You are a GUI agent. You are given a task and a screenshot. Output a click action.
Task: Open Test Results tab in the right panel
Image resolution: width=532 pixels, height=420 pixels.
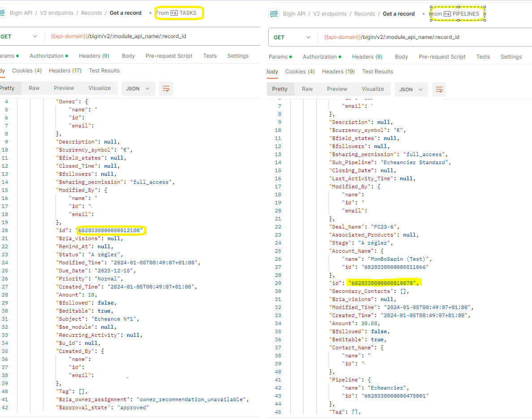click(x=378, y=72)
